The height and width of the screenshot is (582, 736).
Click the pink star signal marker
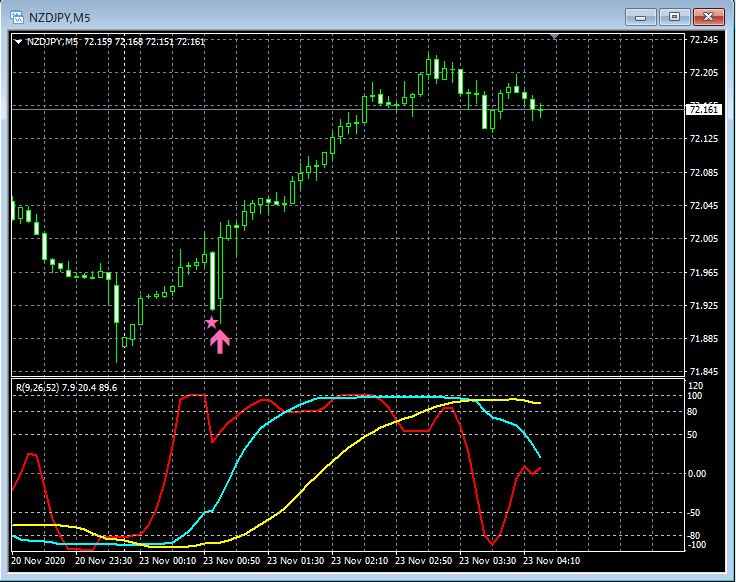pyautogui.click(x=211, y=322)
